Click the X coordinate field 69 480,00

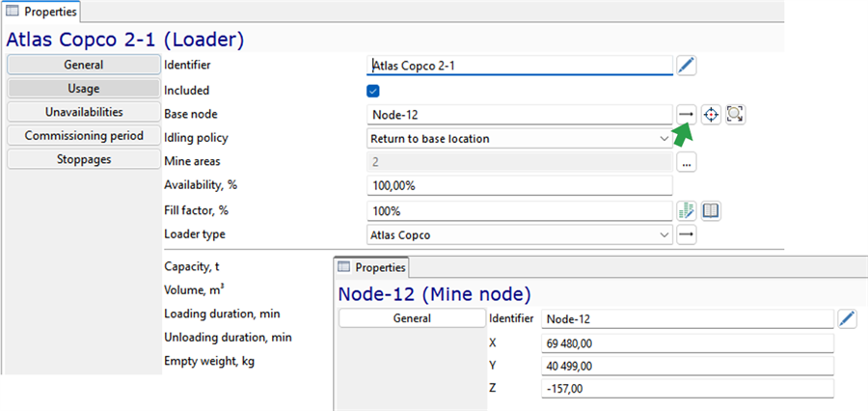pyautogui.click(x=688, y=343)
